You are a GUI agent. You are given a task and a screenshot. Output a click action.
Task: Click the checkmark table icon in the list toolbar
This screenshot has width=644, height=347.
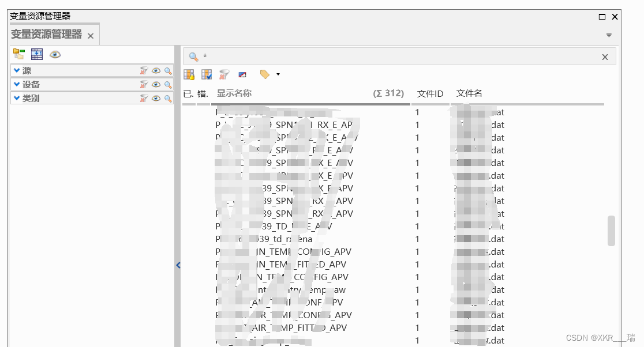(205, 74)
